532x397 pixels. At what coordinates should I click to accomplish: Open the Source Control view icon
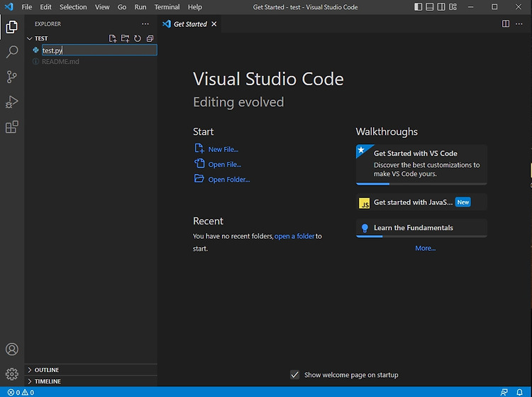tap(12, 77)
